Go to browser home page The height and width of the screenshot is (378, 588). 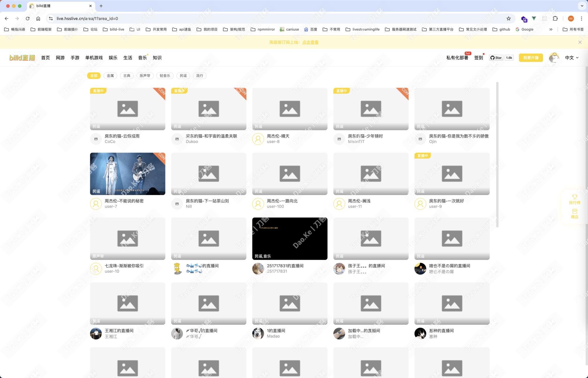point(38,19)
